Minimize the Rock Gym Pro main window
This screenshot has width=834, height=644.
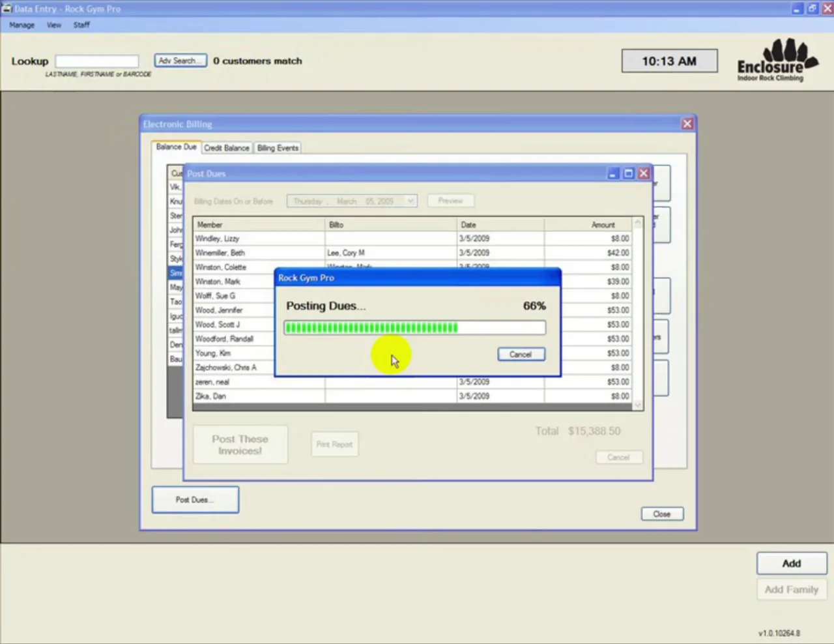tap(797, 8)
